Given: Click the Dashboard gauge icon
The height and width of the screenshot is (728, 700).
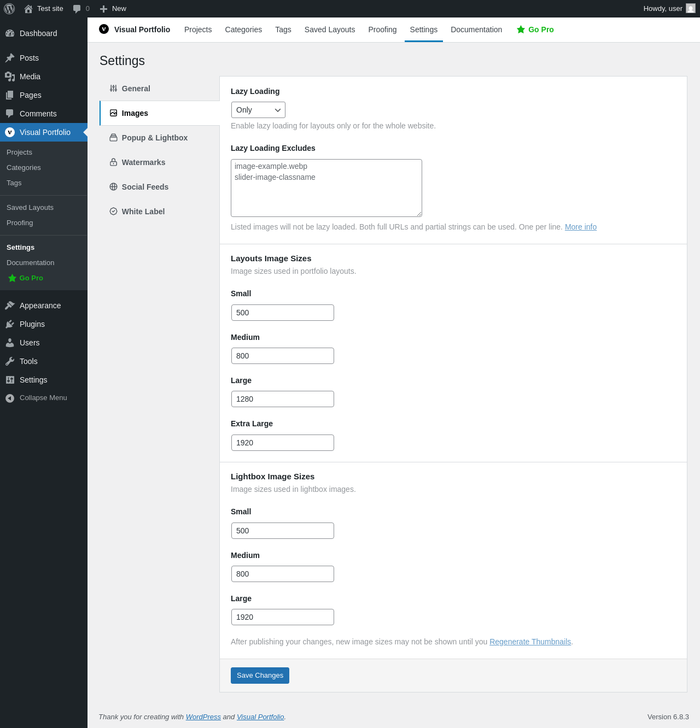Looking at the screenshot, I should pos(10,33).
